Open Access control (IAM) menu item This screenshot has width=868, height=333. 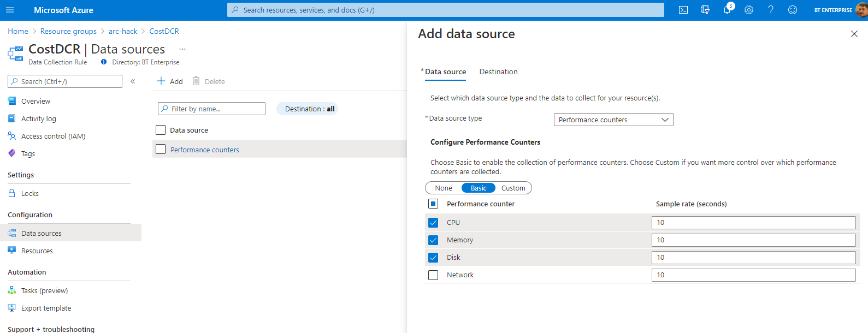pos(53,136)
